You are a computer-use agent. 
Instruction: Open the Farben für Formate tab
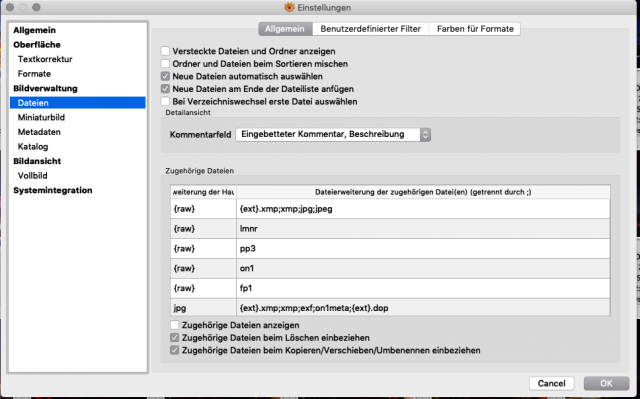(475, 29)
